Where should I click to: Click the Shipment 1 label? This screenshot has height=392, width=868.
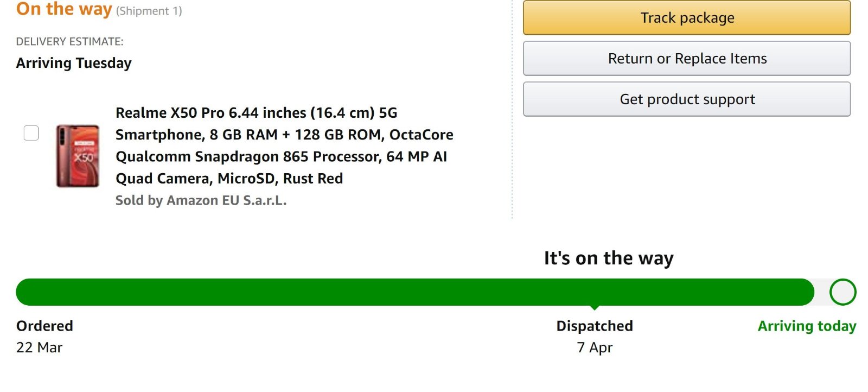pos(149,11)
